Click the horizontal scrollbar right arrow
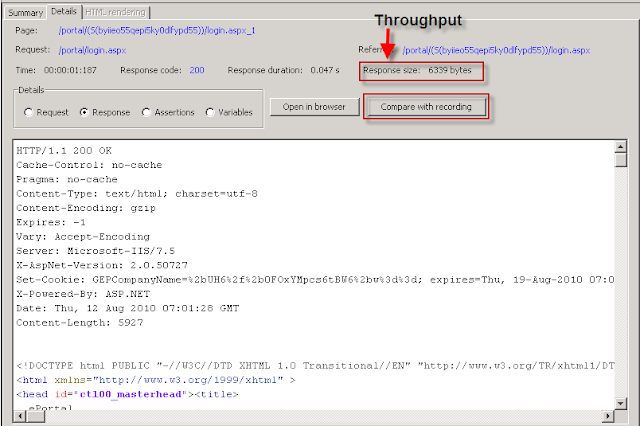The width and height of the screenshot is (640, 426). (608, 416)
